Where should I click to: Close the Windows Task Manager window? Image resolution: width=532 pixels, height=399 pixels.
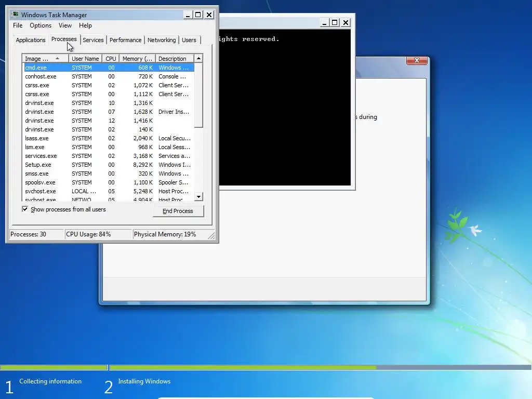(x=209, y=15)
